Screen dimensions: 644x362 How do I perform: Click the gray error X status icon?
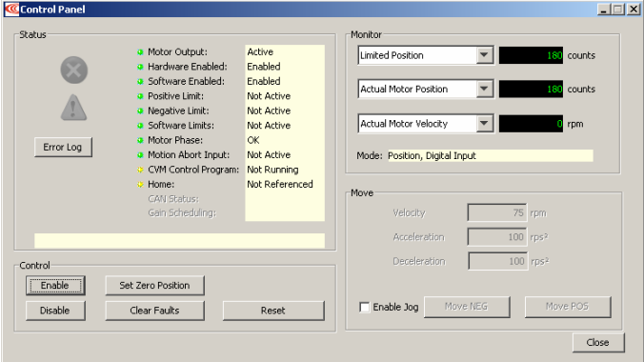point(74,70)
